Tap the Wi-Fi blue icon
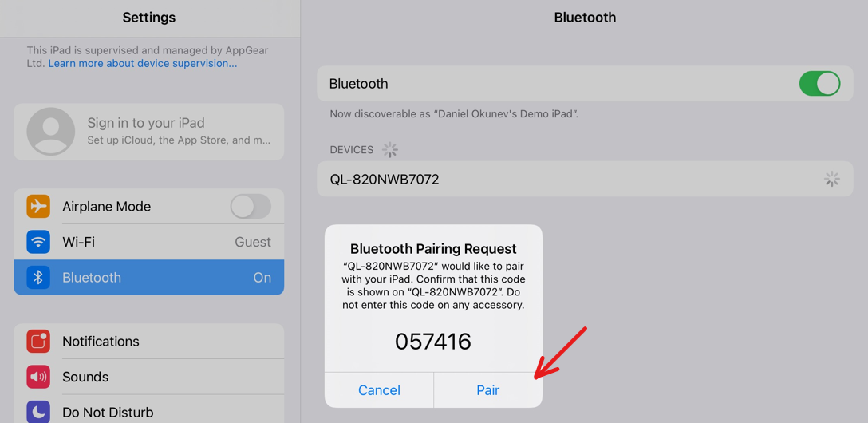The image size is (868, 423). coord(38,242)
